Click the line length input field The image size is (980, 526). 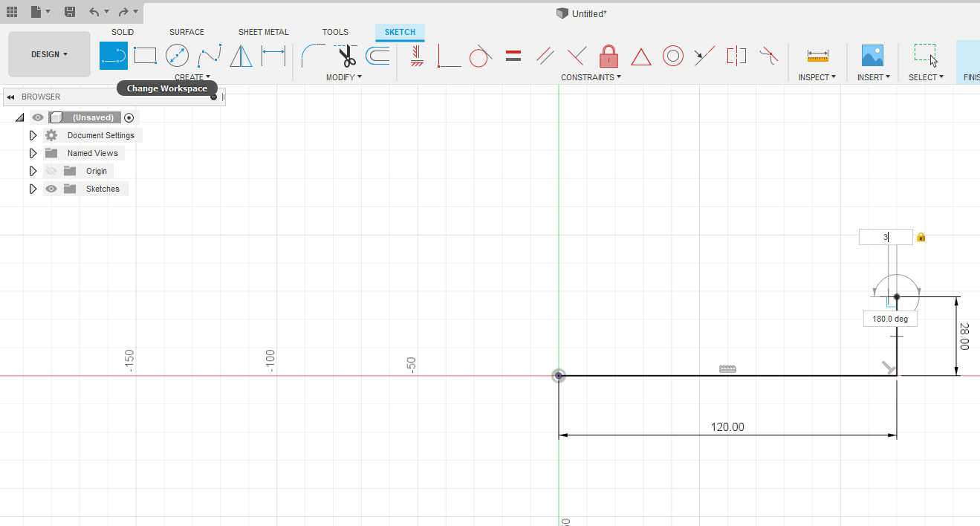point(885,237)
